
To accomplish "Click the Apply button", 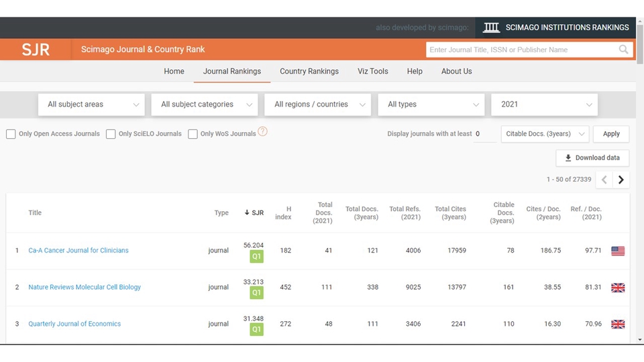I will [611, 134].
